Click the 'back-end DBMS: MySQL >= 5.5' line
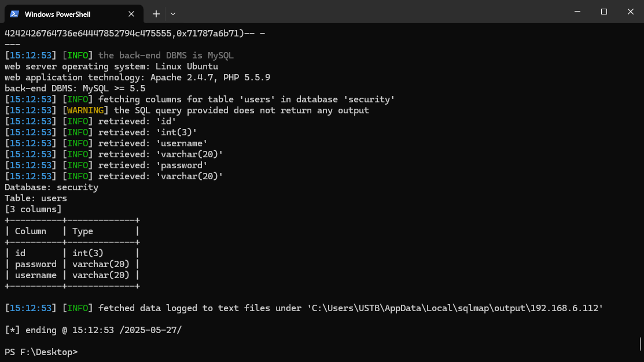 (x=75, y=88)
